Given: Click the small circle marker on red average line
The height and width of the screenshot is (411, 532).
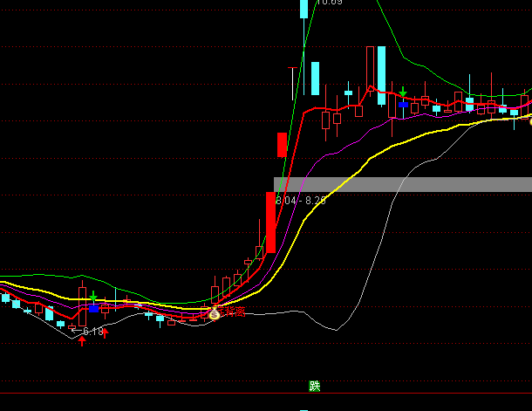Looking at the screenshot, I should [x=371, y=89].
